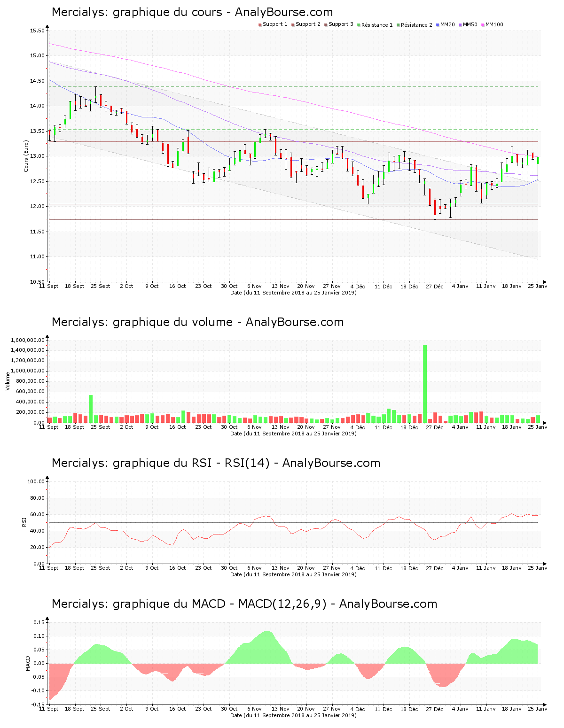Click '2 Oct' date on RSI chart axis
This screenshot has width=564, height=728.
(126, 568)
